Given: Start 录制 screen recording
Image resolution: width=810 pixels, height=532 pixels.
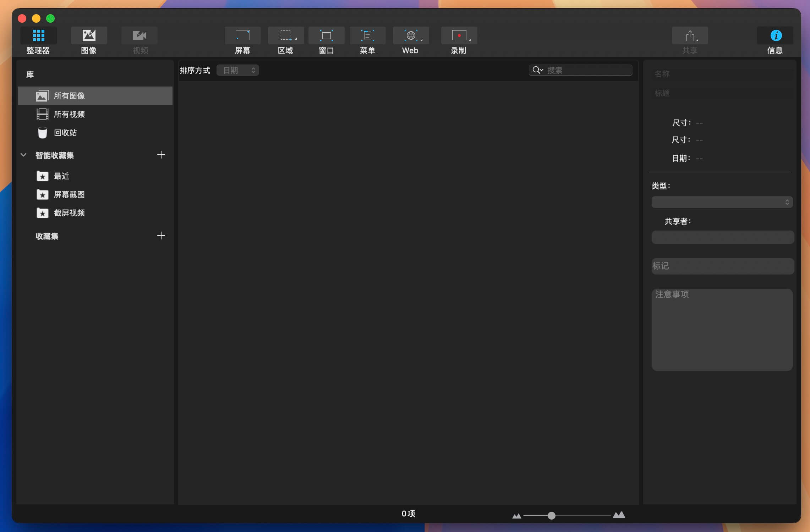Looking at the screenshot, I should point(459,36).
